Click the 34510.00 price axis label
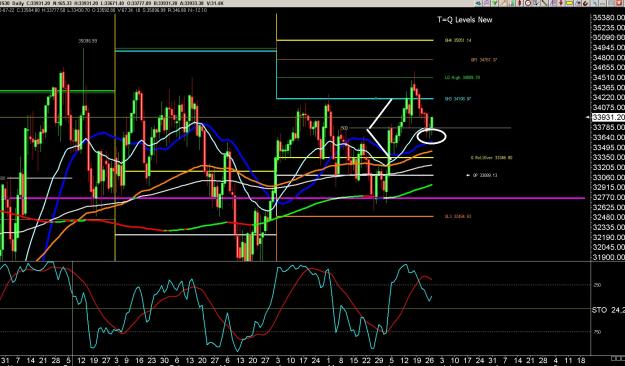This screenshot has width=625, height=366. [x=609, y=77]
